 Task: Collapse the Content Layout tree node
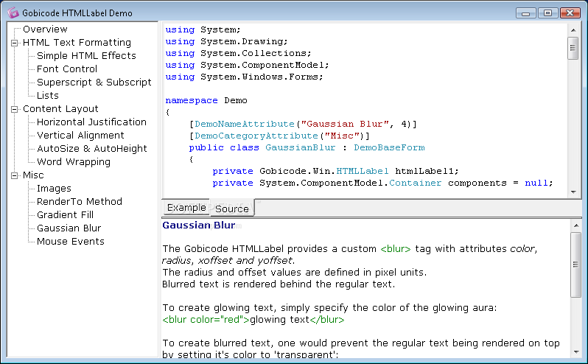pyautogui.click(x=15, y=110)
